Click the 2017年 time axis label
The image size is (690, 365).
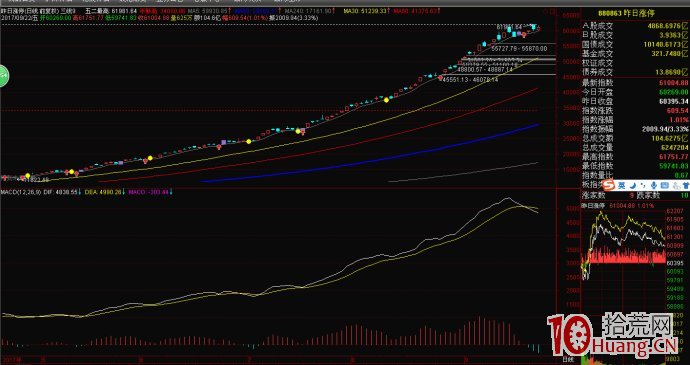[x=11, y=359]
